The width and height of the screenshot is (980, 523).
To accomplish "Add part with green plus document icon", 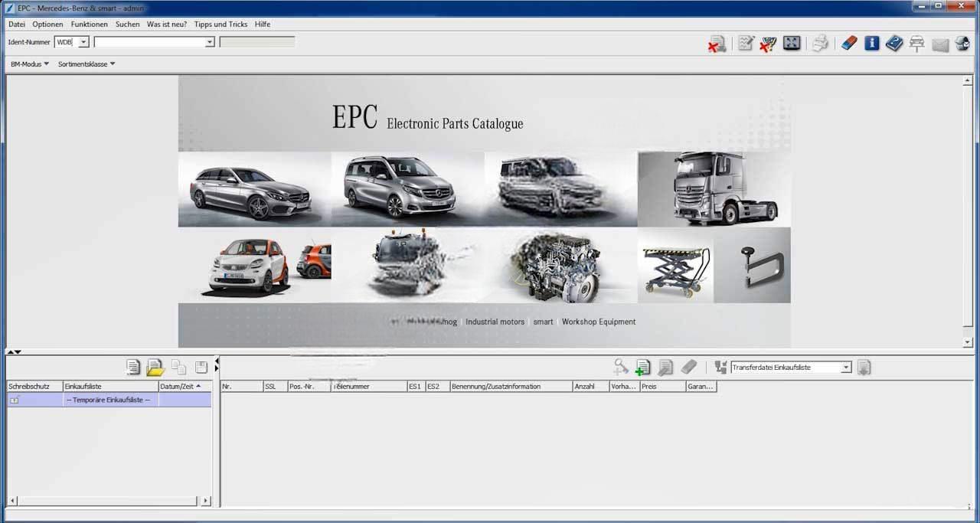I will pos(643,368).
